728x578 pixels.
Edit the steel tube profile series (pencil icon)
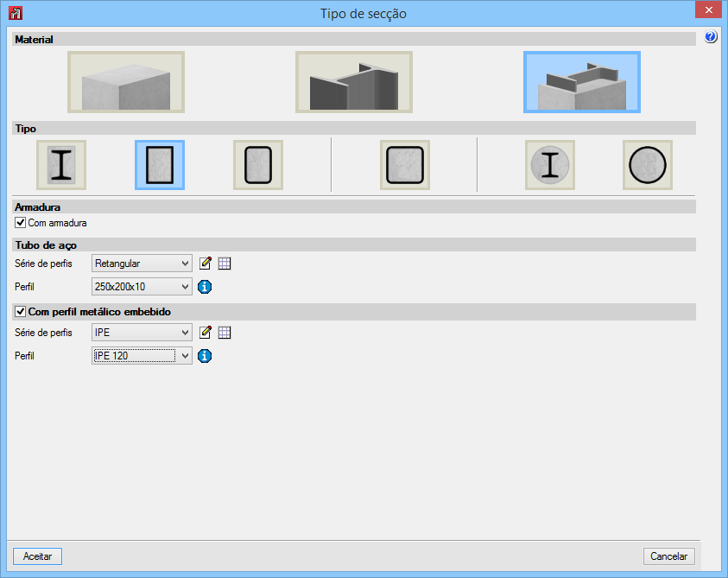pyautogui.click(x=206, y=264)
